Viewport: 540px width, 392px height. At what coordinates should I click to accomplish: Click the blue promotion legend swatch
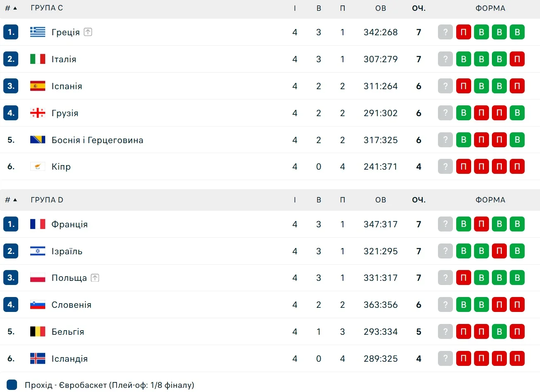point(12,385)
